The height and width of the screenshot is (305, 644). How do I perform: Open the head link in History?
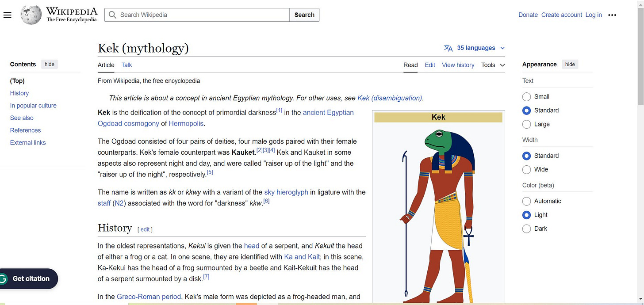pyautogui.click(x=252, y=246)
